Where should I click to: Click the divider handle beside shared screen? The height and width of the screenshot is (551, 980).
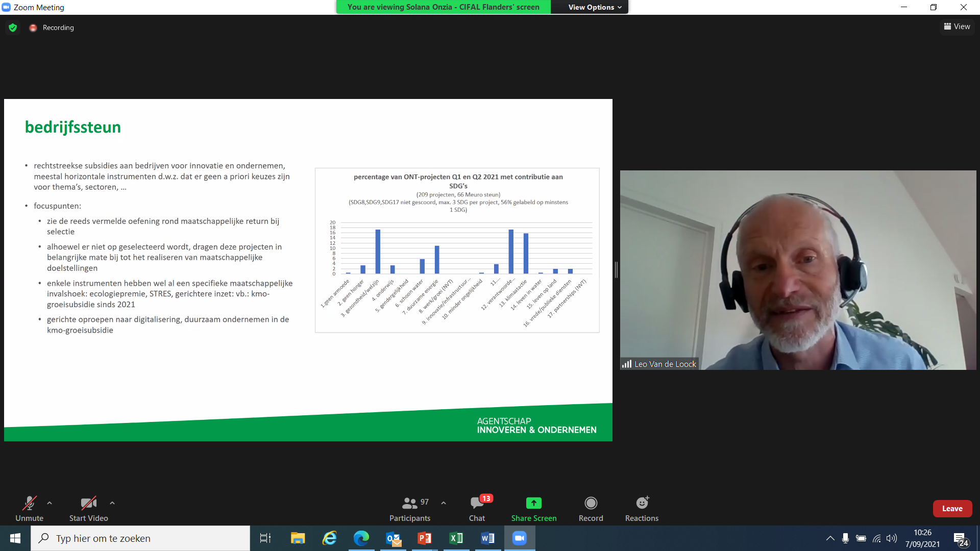[x=616, y=270]
